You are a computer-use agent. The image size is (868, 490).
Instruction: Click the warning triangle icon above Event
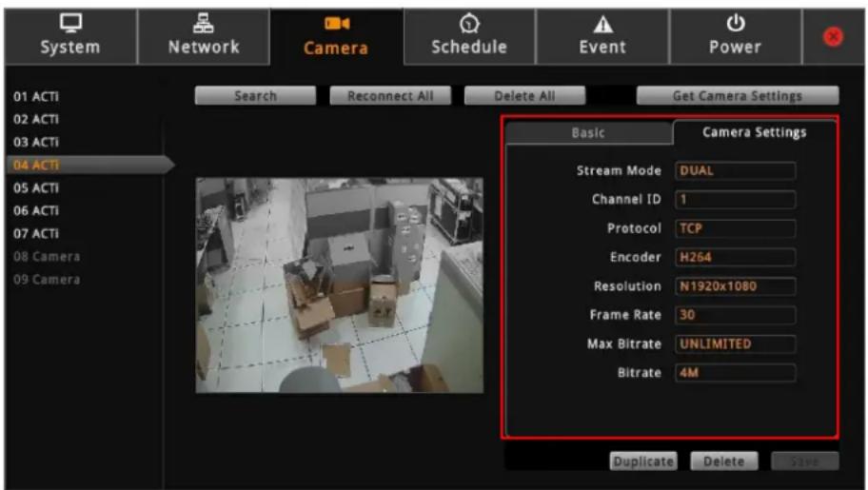tap(602, 25)
